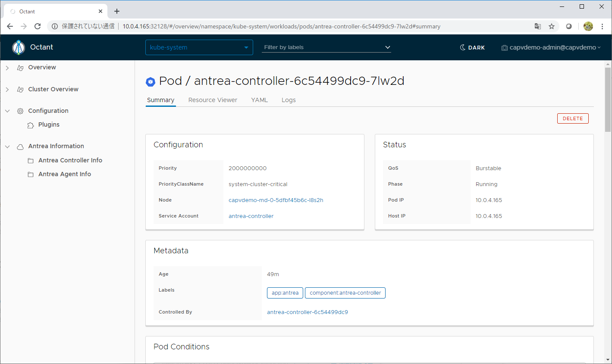Click the translate page icon
The image size is (612, 364).
(x=538, y=26)
